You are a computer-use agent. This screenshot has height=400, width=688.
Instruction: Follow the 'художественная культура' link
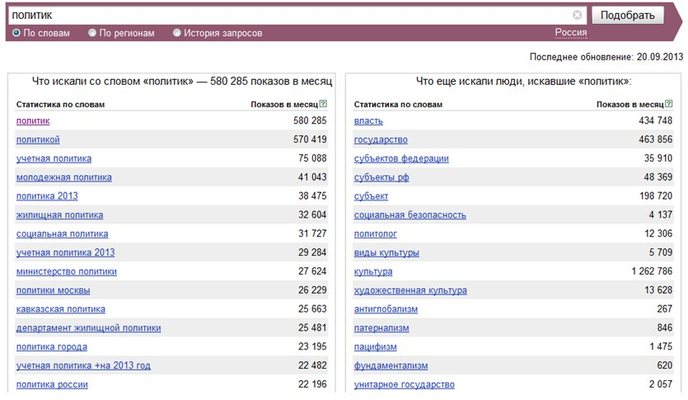pyautogui.click(x=411, y=290)
